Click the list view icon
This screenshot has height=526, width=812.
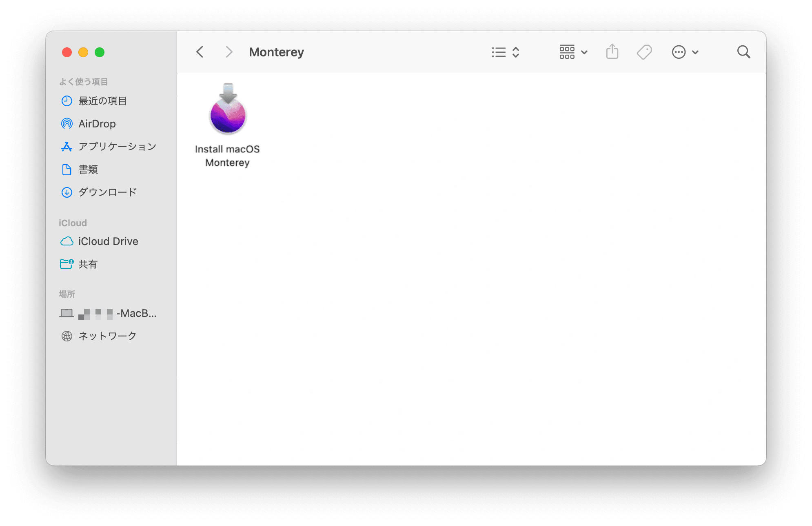(x=499, y=52)
